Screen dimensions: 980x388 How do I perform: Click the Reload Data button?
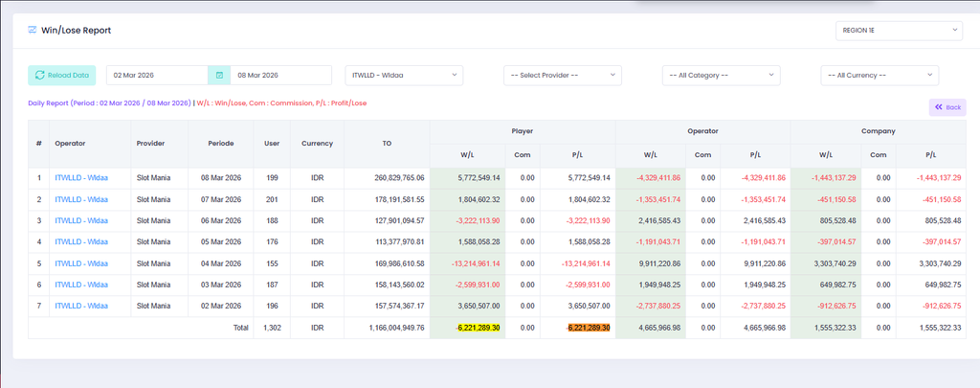point(62,75)
